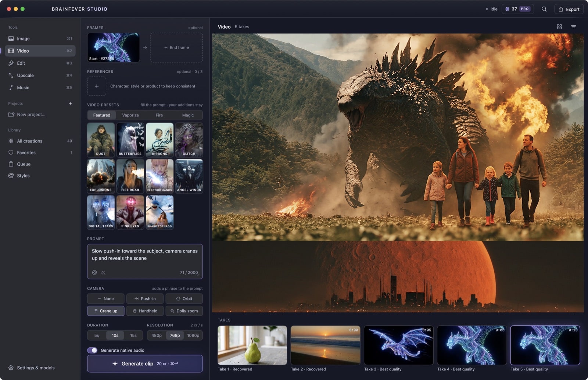Select Push-in camera movement

click(x=145, y=298)
